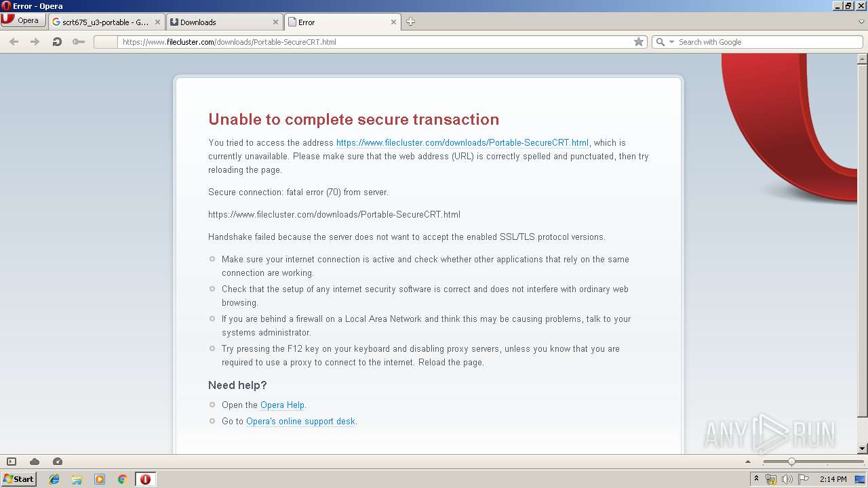The height and width of the screenshot is (488, 868).
Task: Open the Opera Help link
Action: tap(282, 405)
